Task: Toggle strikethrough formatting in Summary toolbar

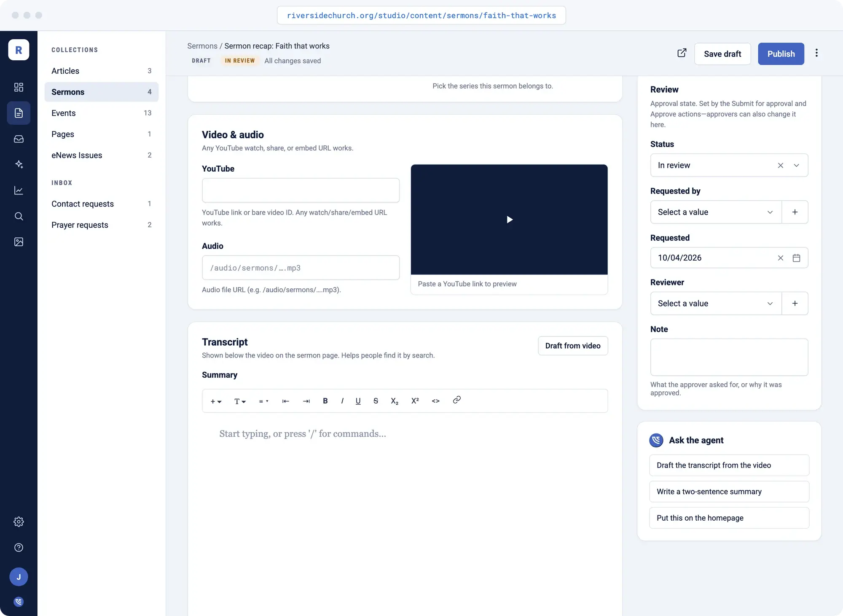Action: [376, 401]
